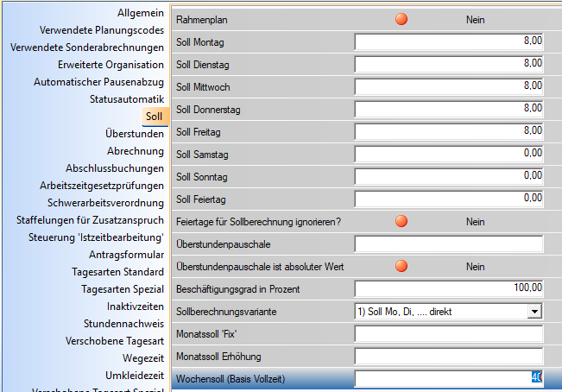The image size is (562, 392).
Task: Click the Soll Samstag hours field
Action: coord(449,154)
